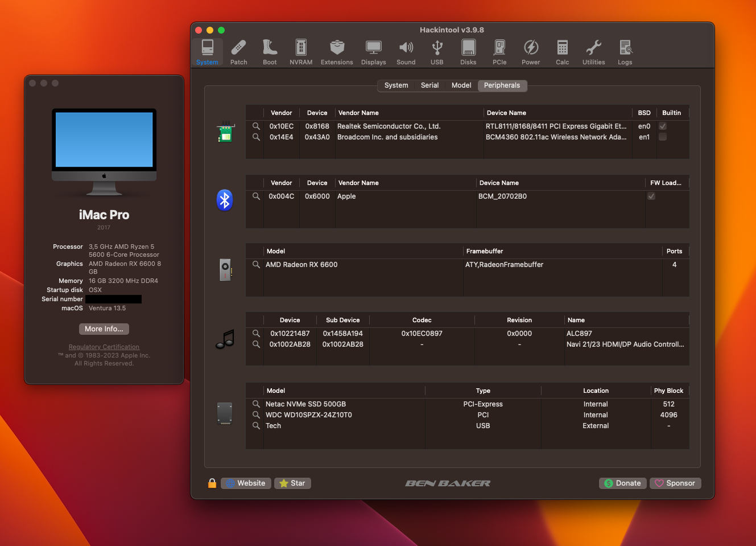Viewport: 756px width, 546px height.
Task: Sort network table by Vendor Name
Action: [409, 113]
